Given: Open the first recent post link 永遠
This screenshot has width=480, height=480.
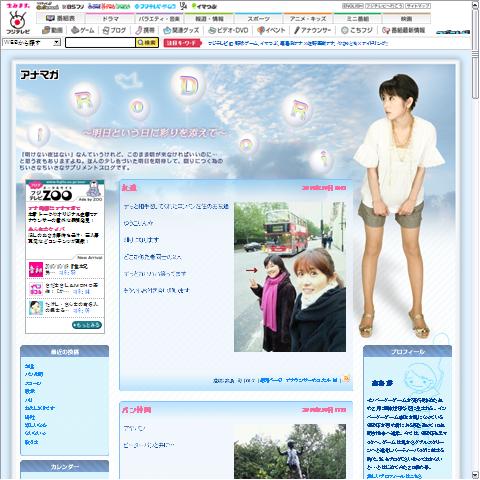Looking at the screenshot, I should click(29, 366).
